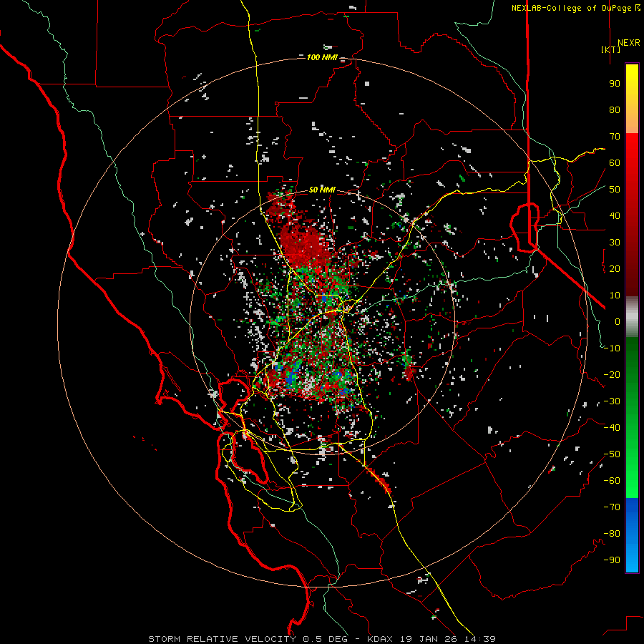Click the -60 value on velocity scale

pos(612,481)
